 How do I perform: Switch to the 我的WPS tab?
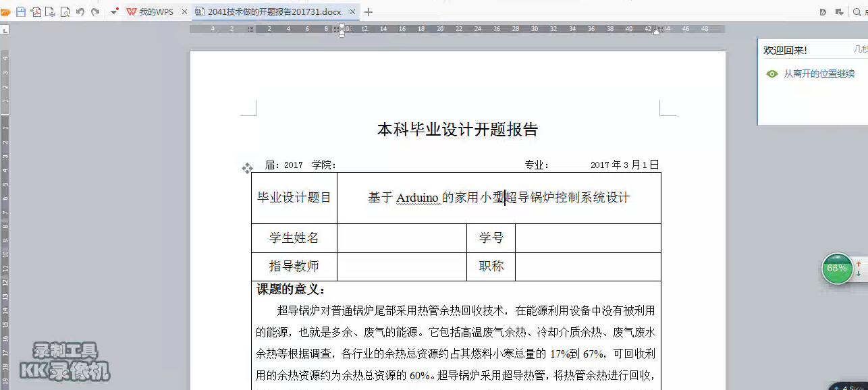pos(150,12)
